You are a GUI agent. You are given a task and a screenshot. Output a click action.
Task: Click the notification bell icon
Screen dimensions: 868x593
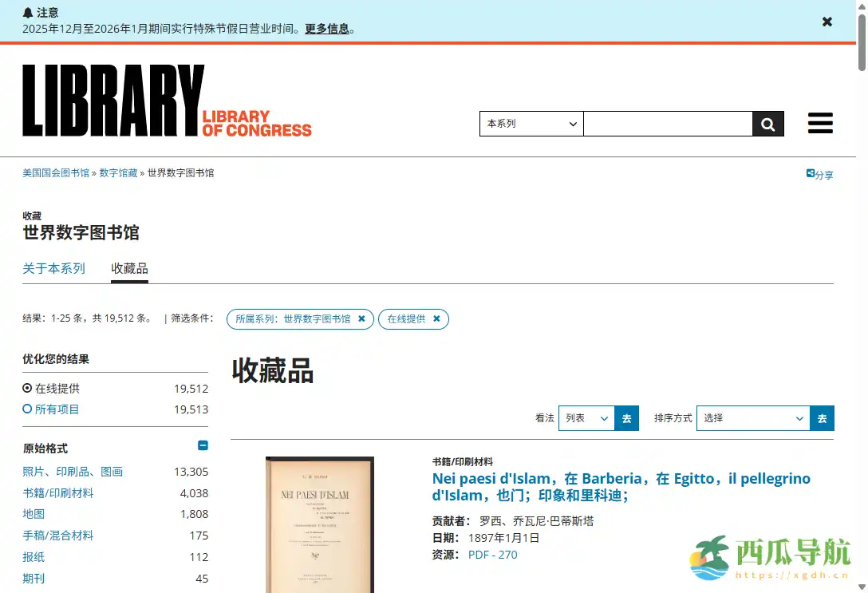coord(26,12)
